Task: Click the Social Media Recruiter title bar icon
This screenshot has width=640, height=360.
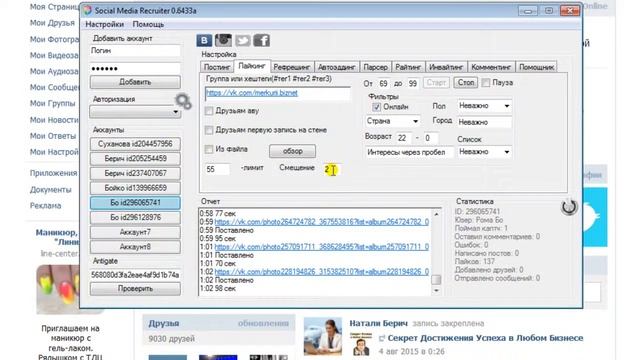Action: point(87,11)
